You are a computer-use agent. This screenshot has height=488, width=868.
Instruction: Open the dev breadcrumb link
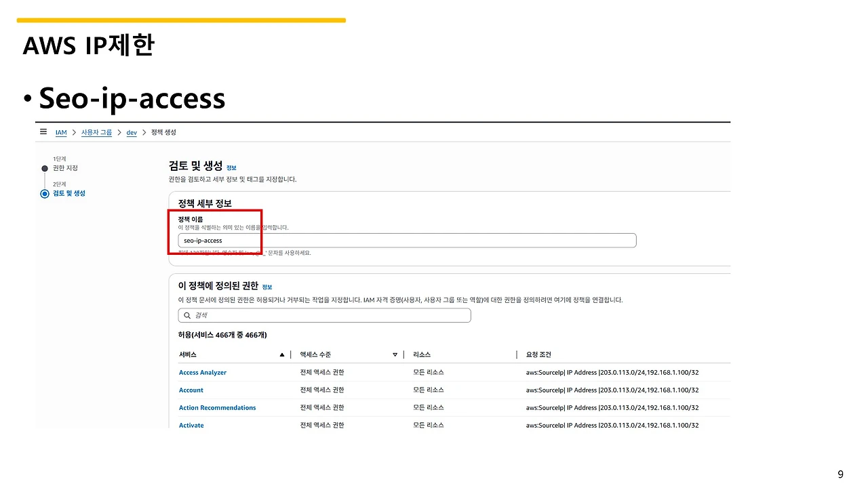(132, 133)
